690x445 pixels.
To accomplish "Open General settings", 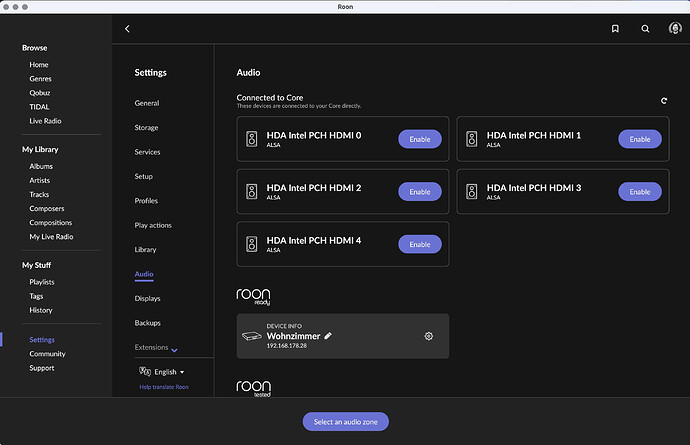I will point(147,103).
